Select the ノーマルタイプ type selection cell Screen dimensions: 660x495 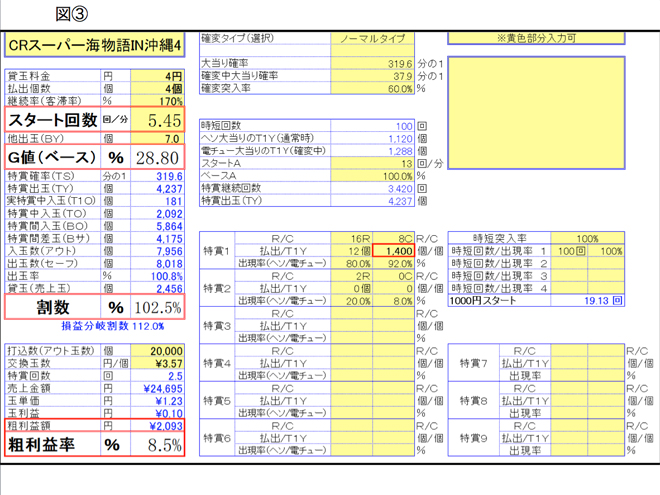click(372, 38)
